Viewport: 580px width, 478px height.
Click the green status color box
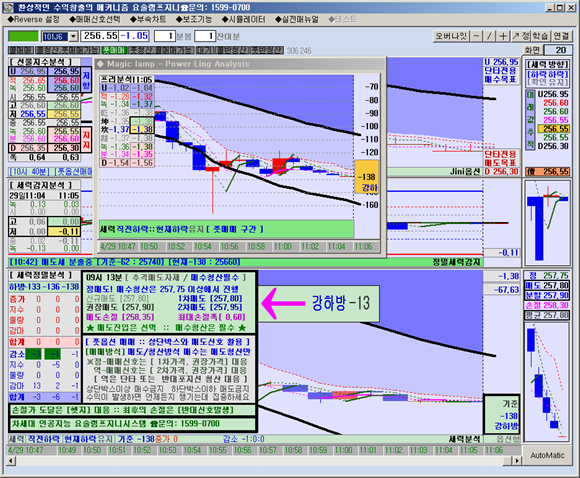pos(23,36)
